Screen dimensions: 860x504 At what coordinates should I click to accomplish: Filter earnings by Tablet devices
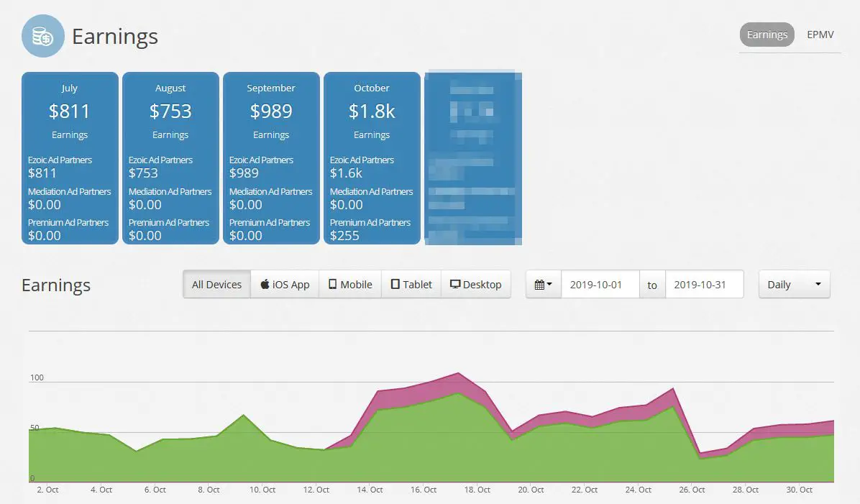(411, 284)
